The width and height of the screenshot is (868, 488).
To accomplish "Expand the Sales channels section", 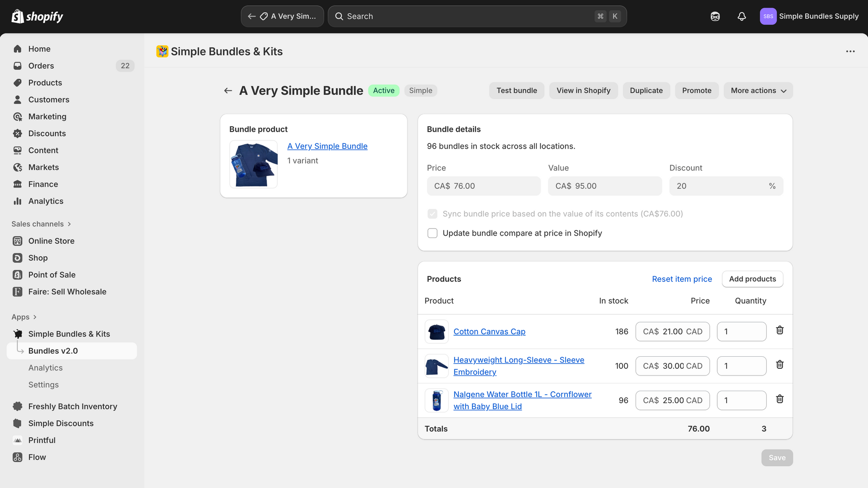I will pyautogui.click(x=41, y=224).
